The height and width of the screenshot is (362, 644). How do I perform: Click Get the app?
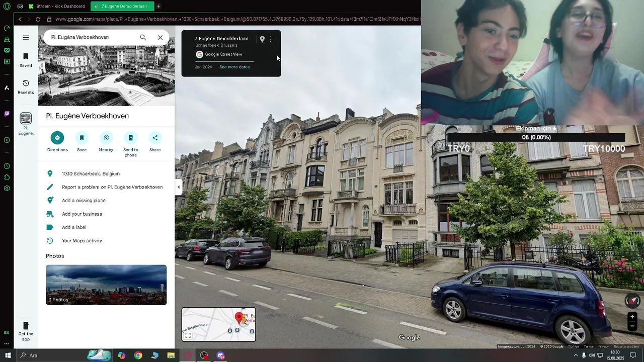(x=26, y=331)
